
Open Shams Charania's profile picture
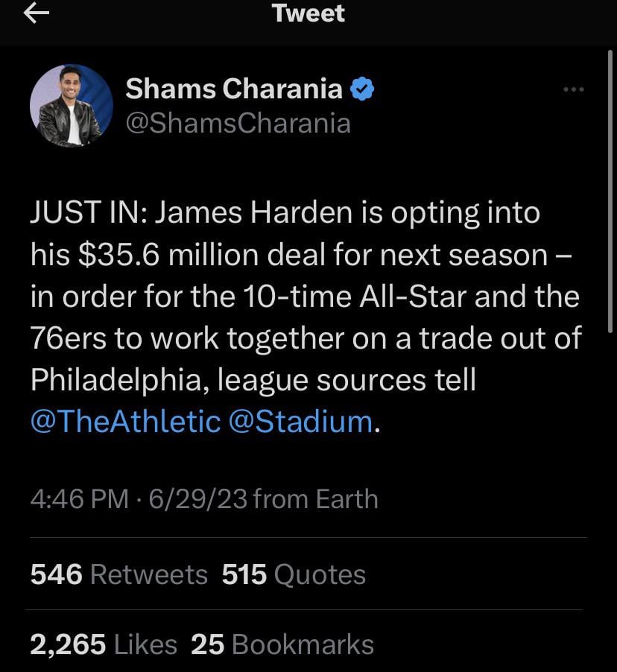point(71,106)
